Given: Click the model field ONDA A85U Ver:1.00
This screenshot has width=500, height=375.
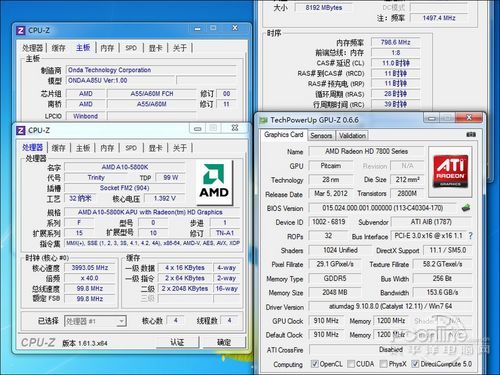Looking at the screenshot, I should coord(121,80).
